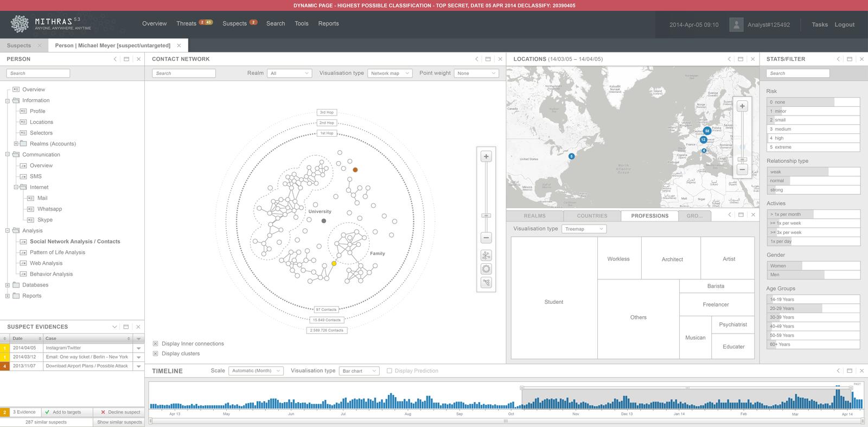This screenshot has height=427, width=868.
Task: Select the tree branch layout icon
Action: pyautogui.click(x=486, y=283)
